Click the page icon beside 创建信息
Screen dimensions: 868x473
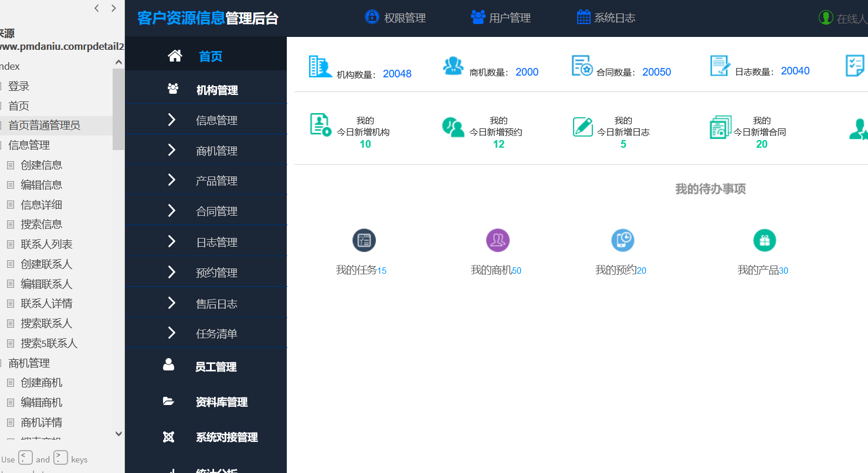pos(10,165)
